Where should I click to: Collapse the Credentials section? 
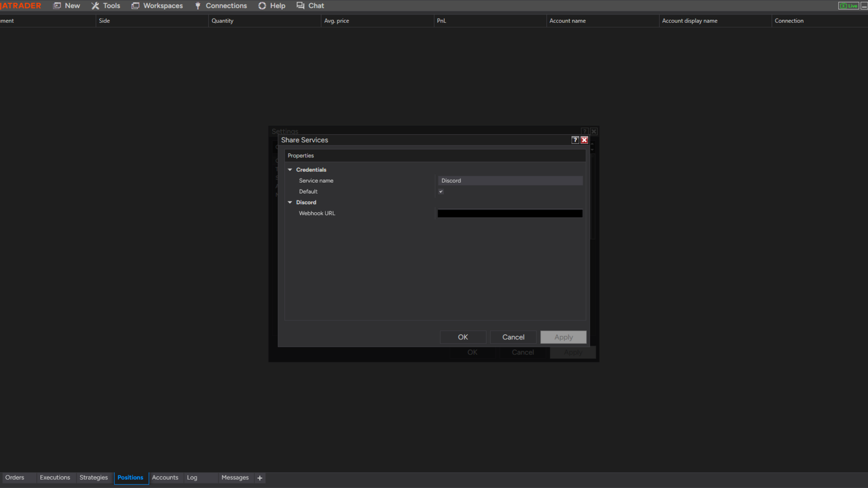point(290,170)
